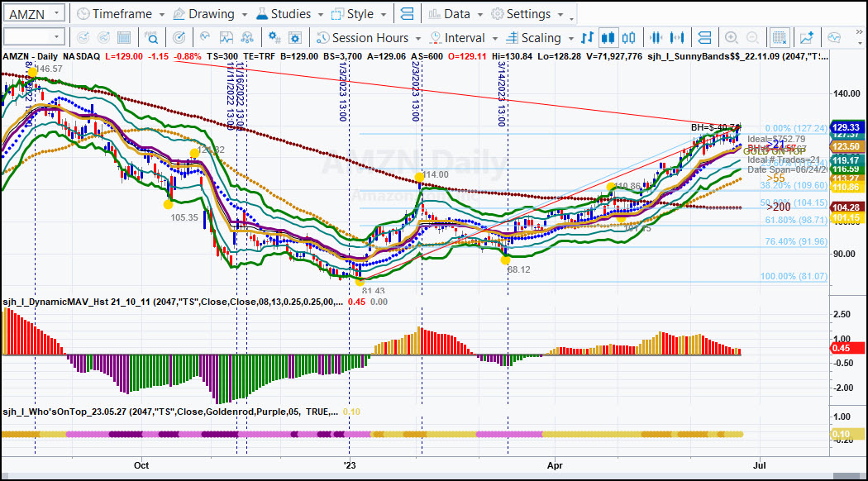Select the 114.00 swing high marker
This screenshot has width=868, height=481.
point(419,177)
